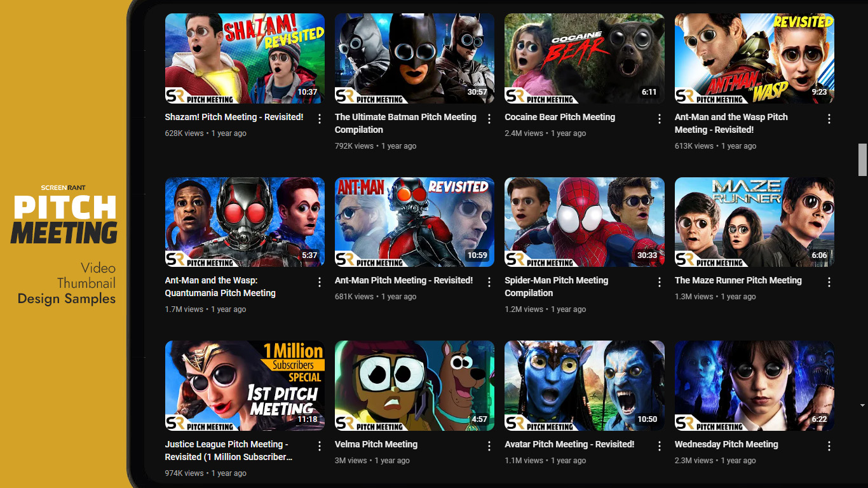
Task: Click the page vertical scrollbar thumb
Action: 862,159
